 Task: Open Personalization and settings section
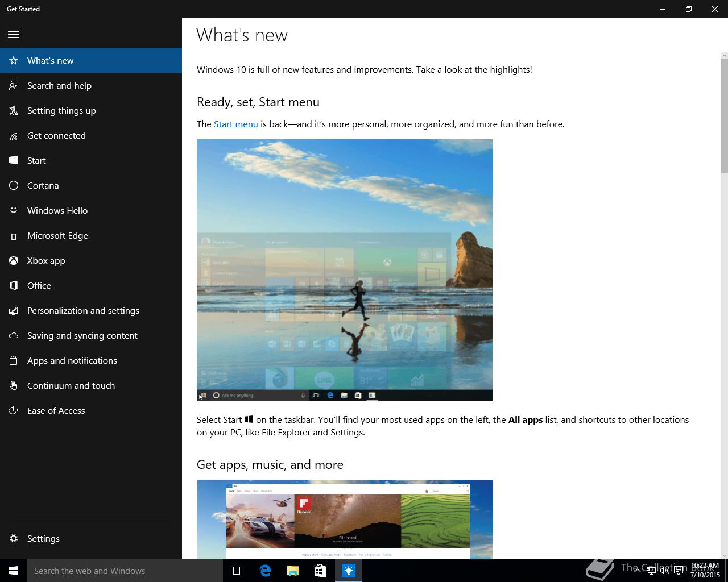coord(91,310)
